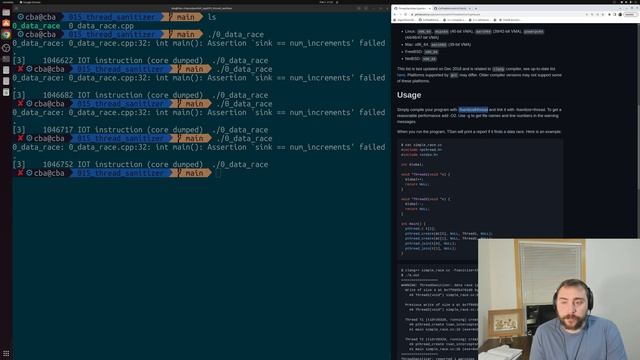Click process ID 1046682 in terminal
This screenshot has height=360, width=640.
pos(58,95)
